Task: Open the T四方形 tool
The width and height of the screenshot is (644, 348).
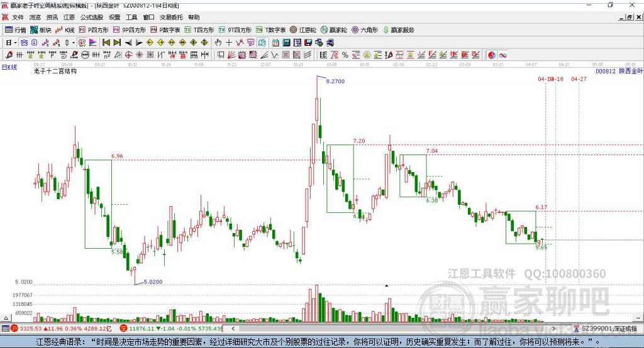Action: tap(199, 30)
